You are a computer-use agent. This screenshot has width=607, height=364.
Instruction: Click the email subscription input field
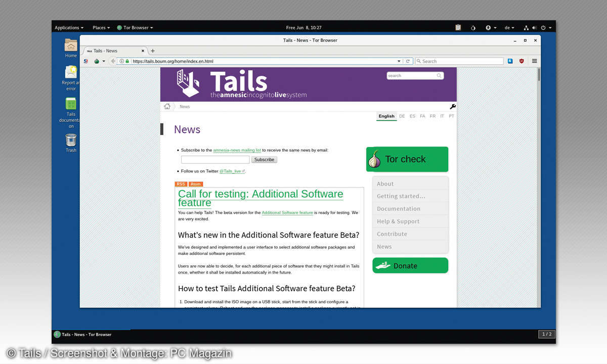point(215,159)
